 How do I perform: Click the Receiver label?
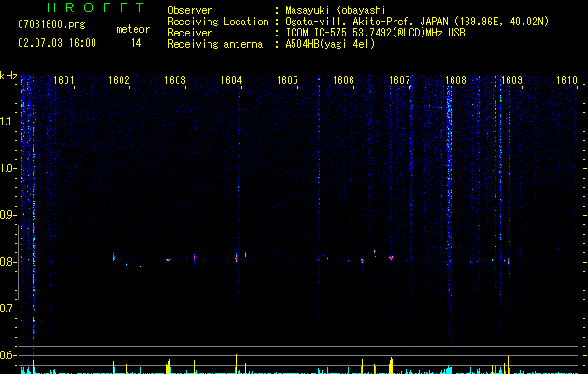pos(190,33)
